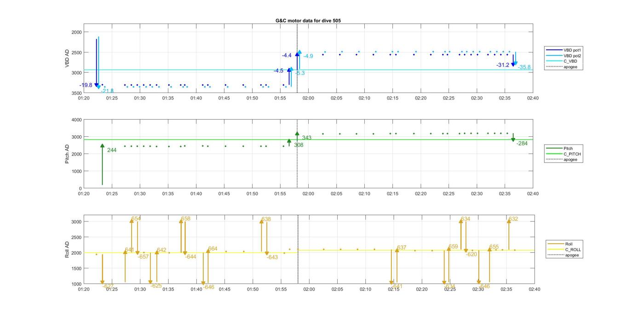Click the '-4.9' VBD rate label
644x319 pixels.
(x=308, y=56)
